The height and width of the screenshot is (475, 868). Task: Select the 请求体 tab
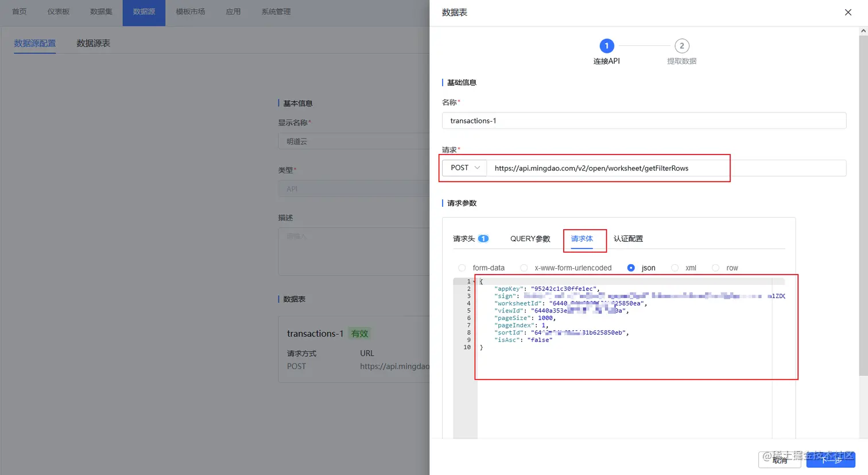pyautogui.click(x=582, y=238)
